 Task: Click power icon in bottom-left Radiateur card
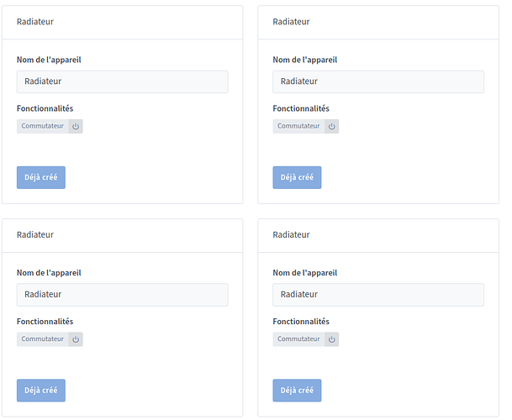(x=76, y=339)
